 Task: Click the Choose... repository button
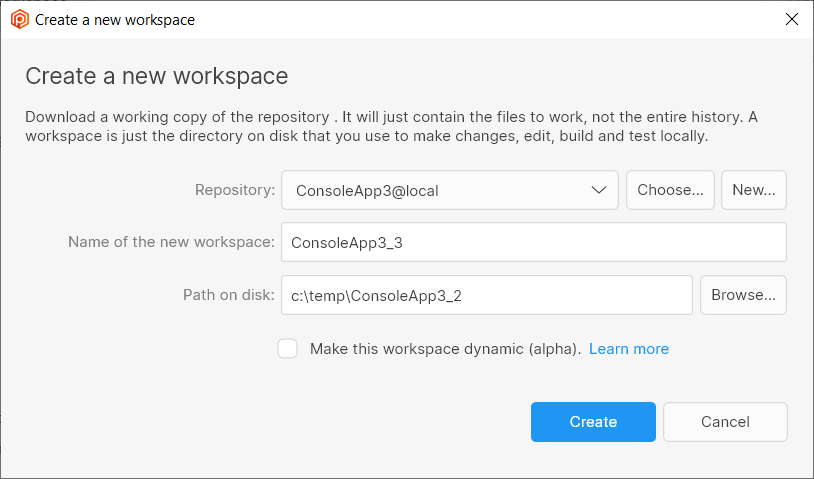(671, 190)
